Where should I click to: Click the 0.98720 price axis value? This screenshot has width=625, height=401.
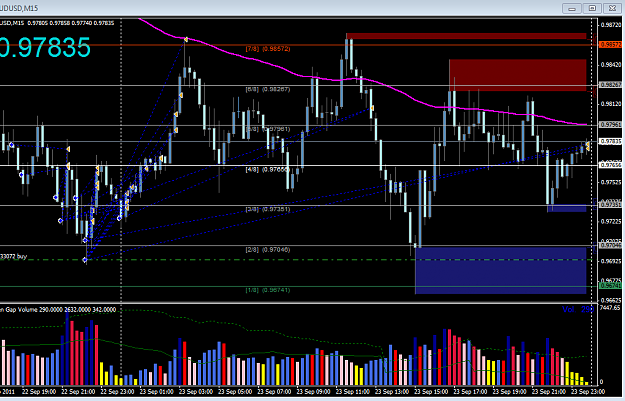pyautogui.click(x=611, y=25)
